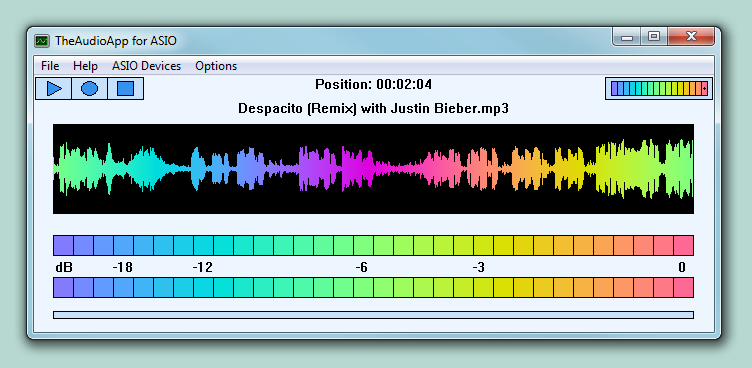Viewport: 752px width, 368px height.
Task: Open the File menu
Action: point(50,66)
